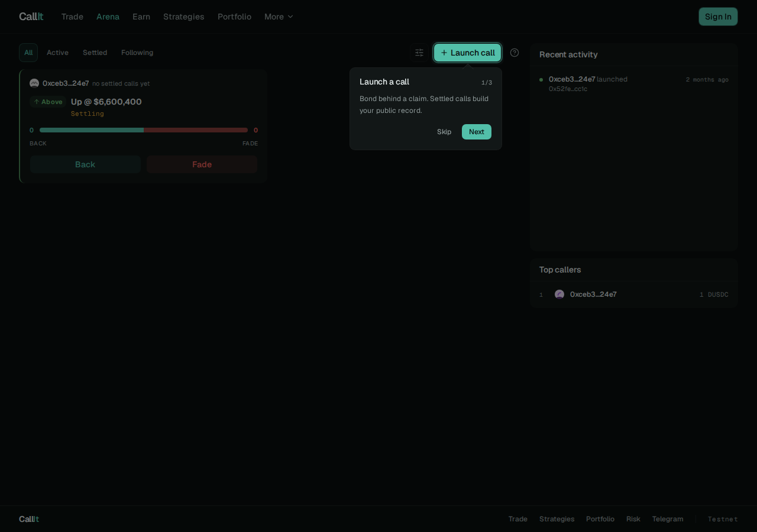
Task: Click the Settling status label
Action: coord(88,113)
